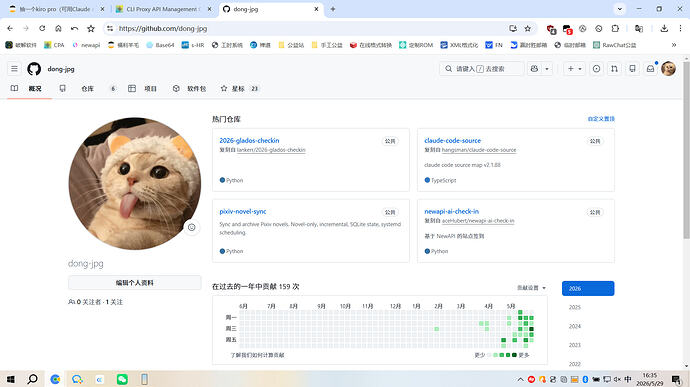Switch to the 项目 projects tab
Viewport: 690px width, 387px height.
[x=143, y=88]
